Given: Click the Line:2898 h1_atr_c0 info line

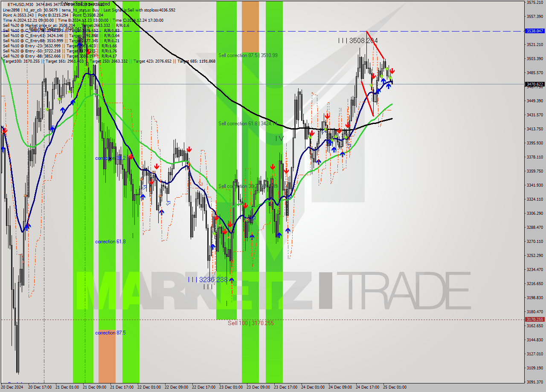Looking at the screenshot, I should pos(89,10).
